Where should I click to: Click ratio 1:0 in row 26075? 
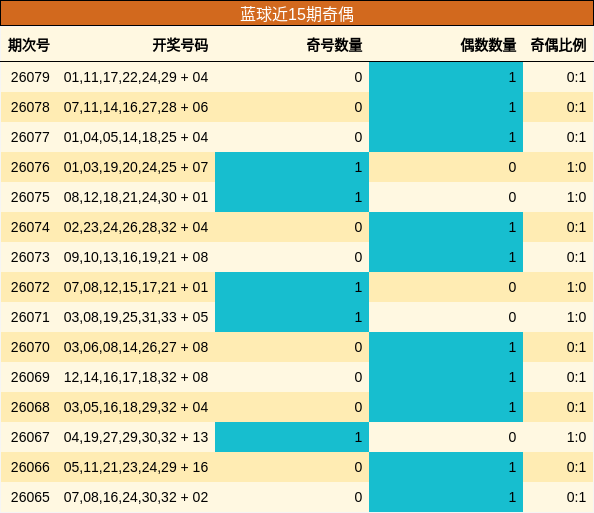tap(576, 197)
